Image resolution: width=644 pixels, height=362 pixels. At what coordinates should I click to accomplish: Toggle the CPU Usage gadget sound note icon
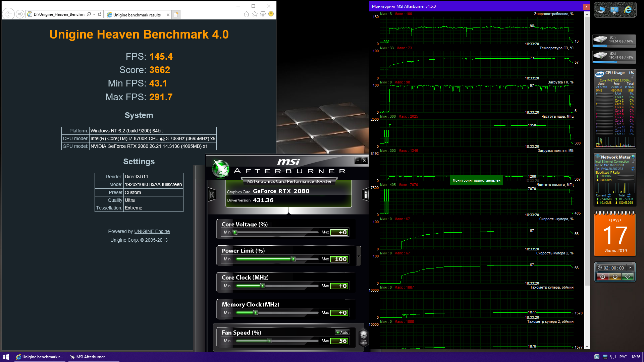[x=633, y=77]
